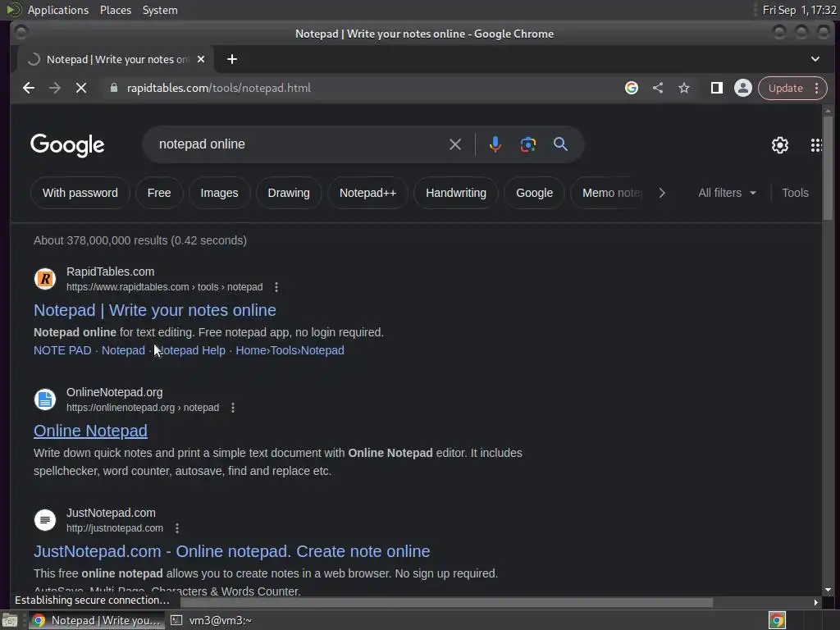Open the Places menu

tap(115, 10)
